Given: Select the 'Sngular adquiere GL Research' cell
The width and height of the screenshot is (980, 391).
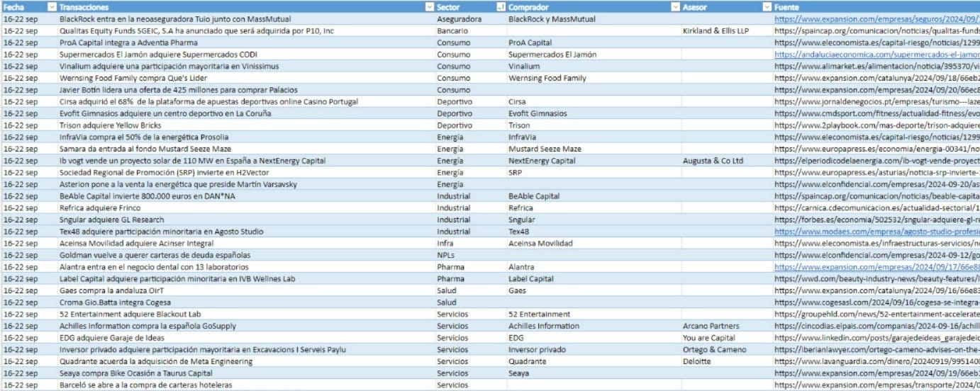Looking at the screenshot, I should point(246,220).
